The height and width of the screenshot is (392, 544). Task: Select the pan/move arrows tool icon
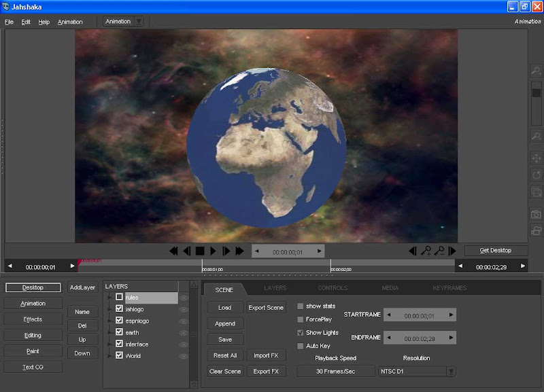point(536,158)
